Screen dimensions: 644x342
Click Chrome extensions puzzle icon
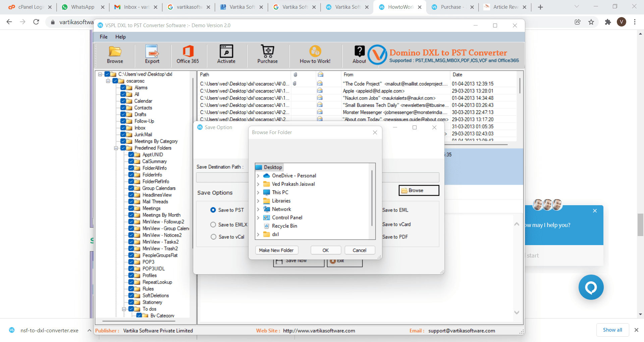pos(608,22)
